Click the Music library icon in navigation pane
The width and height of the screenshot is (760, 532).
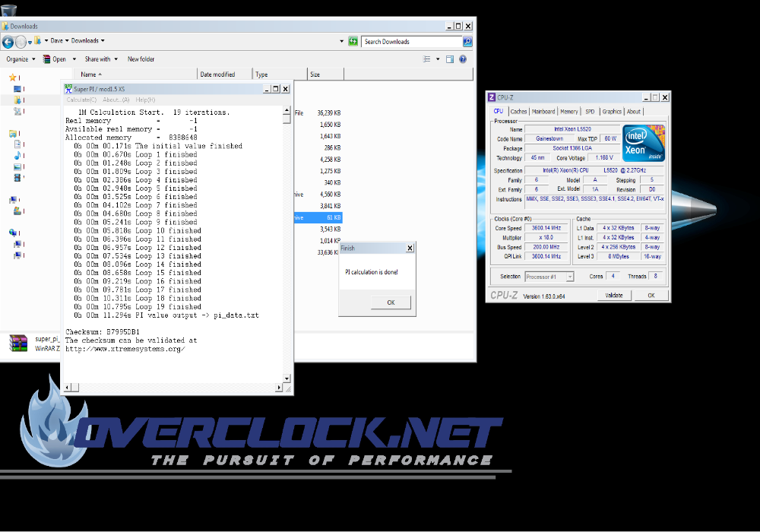17,156
